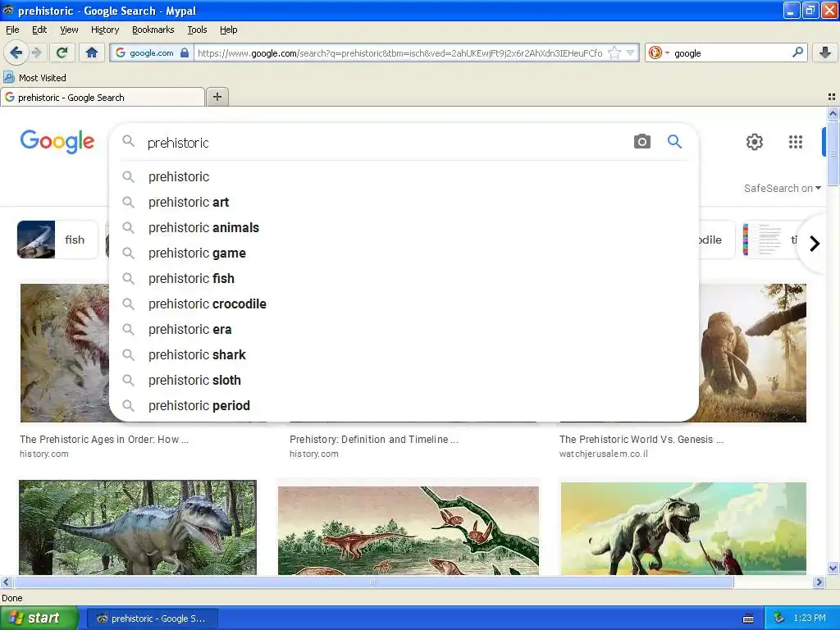840x630 pixels.
Task: Expand the SafeSearch on dropdown
Action: (782, 188)
